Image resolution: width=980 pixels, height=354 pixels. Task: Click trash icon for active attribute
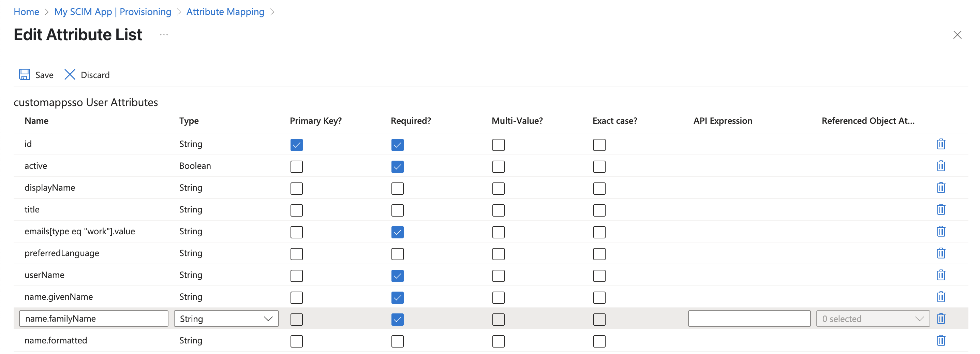point(940,166)
